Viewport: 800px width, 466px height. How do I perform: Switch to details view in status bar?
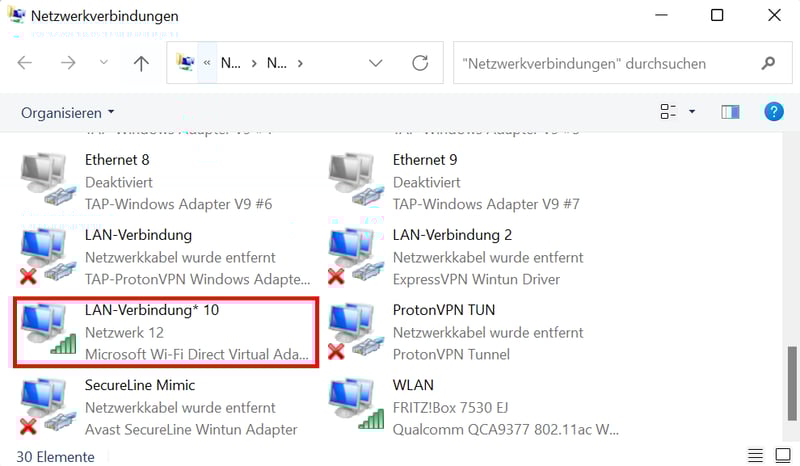[755, 456]
